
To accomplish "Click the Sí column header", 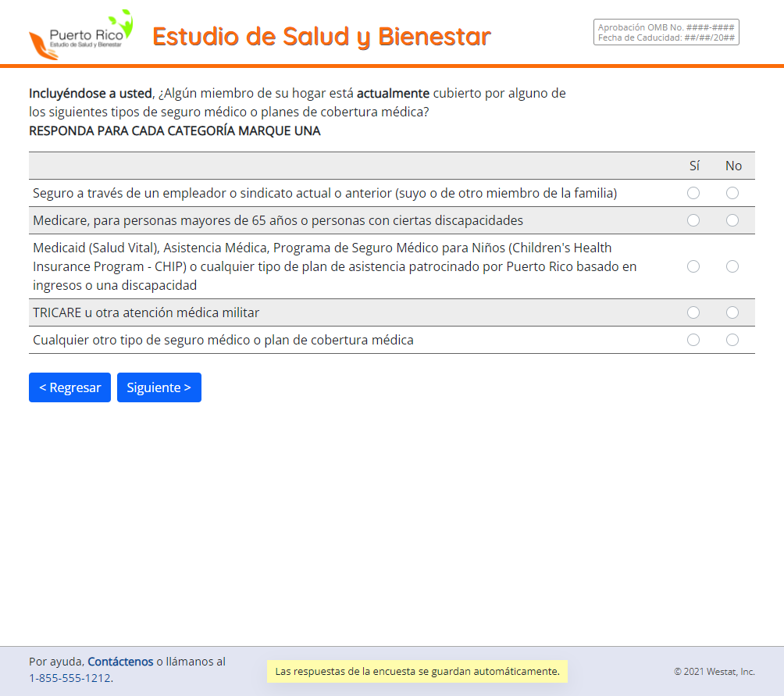I will (694, 166).
